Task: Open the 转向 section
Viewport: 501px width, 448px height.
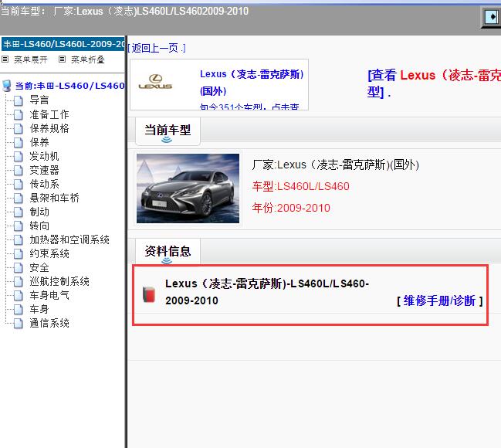Action: [x=39, y=226]
